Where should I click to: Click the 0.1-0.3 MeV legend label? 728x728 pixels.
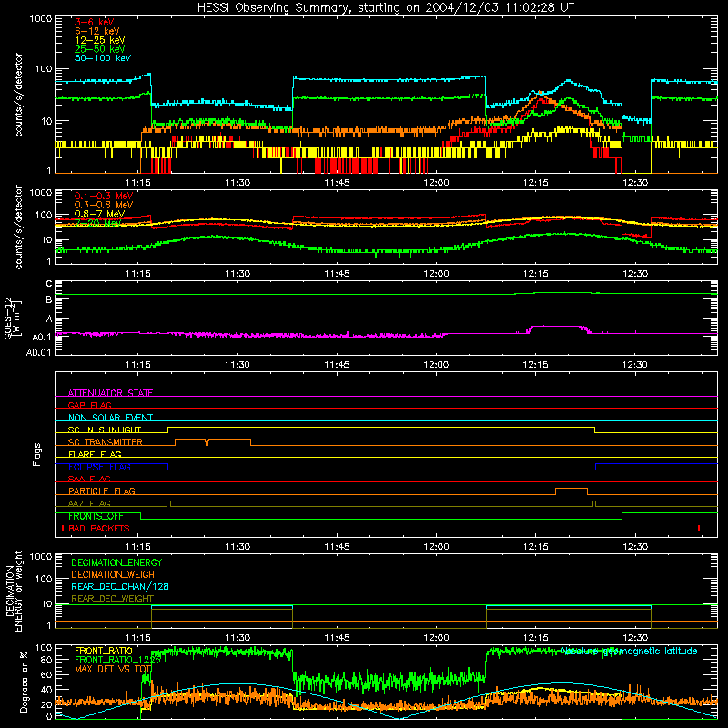click(104, 196)
